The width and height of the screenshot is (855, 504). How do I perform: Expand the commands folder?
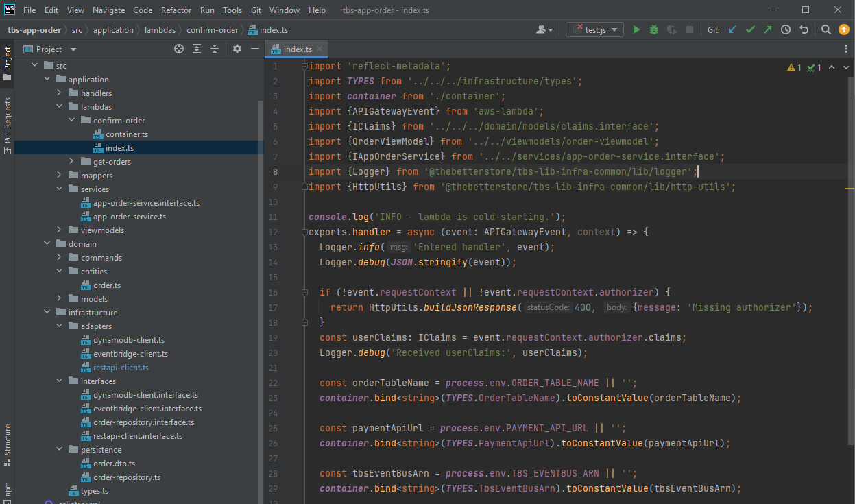point(59,258)
